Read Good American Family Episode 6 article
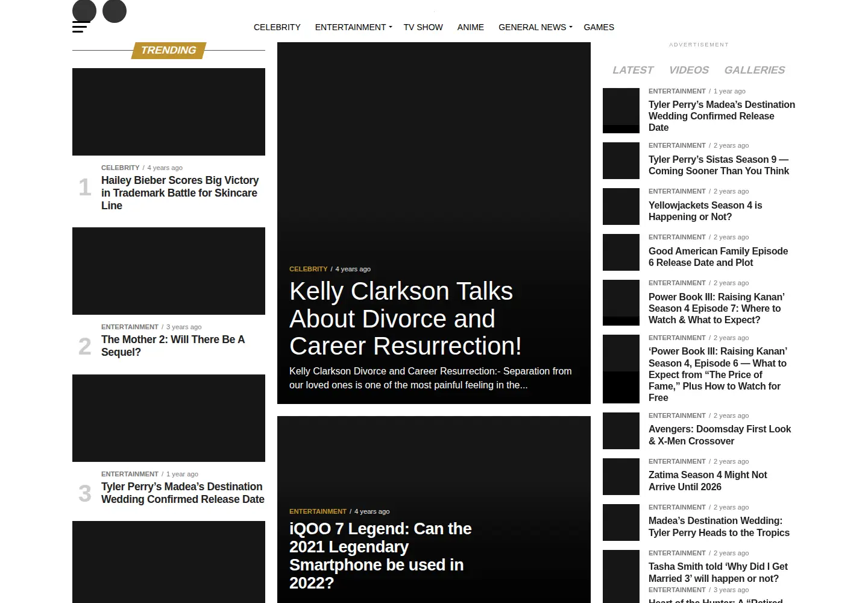Image resolution: width=868 pixels, height=603 pixels. [718, 257]
